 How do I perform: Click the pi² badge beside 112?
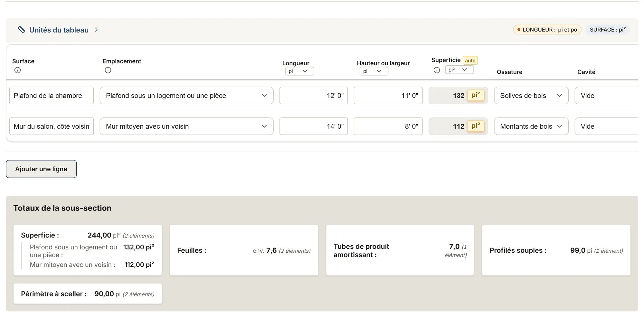tap(476, 126)
